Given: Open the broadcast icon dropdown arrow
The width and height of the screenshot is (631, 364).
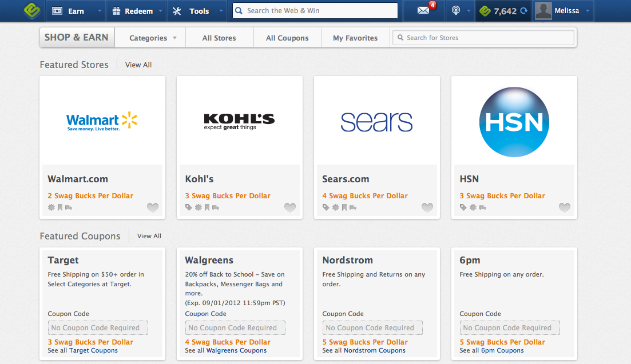Looking at the screenshot, I should tap(469, 11).
